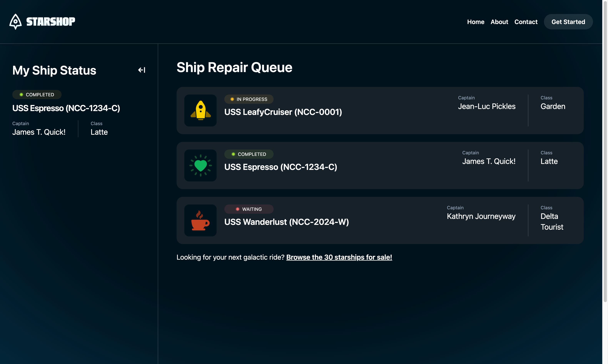Image resolution: width=608 pixels, height=364 pixels.
Task: Open the Home nav item
Action: coord(476,22)
